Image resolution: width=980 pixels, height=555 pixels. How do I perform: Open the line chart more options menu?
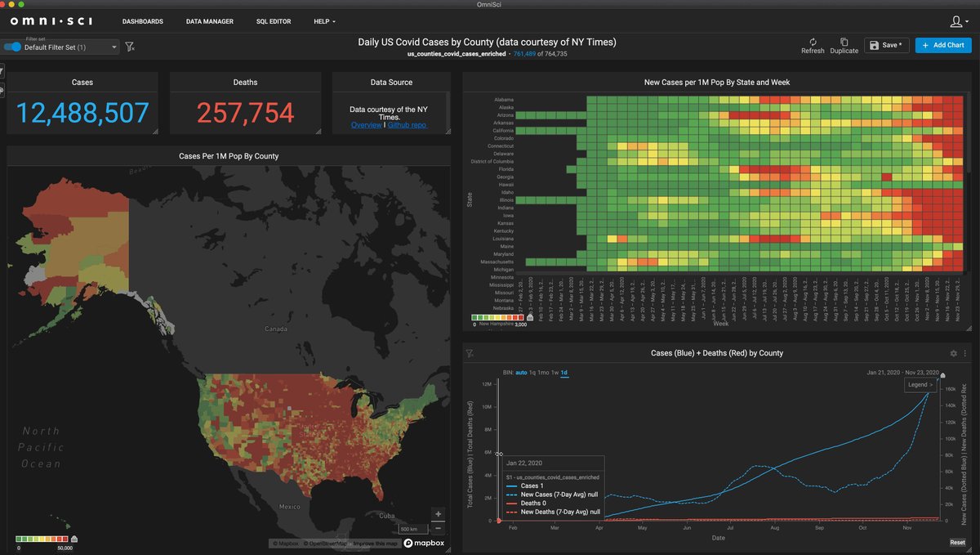[x=965, y=353]
